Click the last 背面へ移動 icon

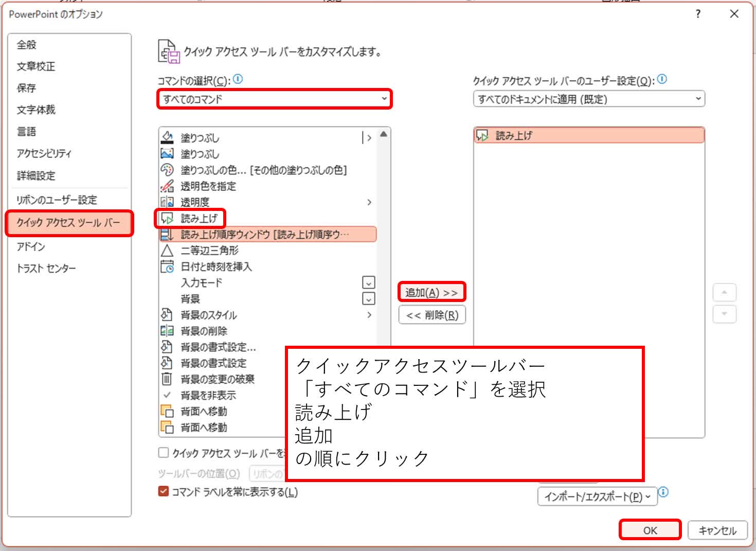pos(167,427)
